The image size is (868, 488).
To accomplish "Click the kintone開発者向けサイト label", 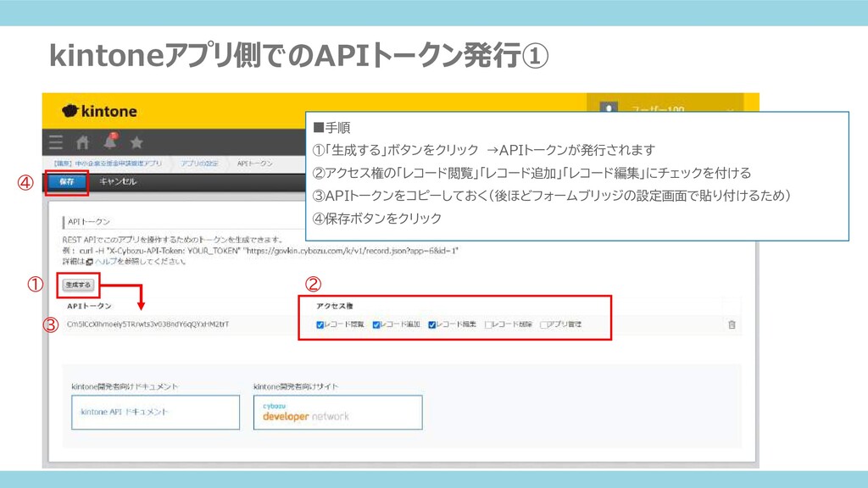I will click(x=296, y=386).
